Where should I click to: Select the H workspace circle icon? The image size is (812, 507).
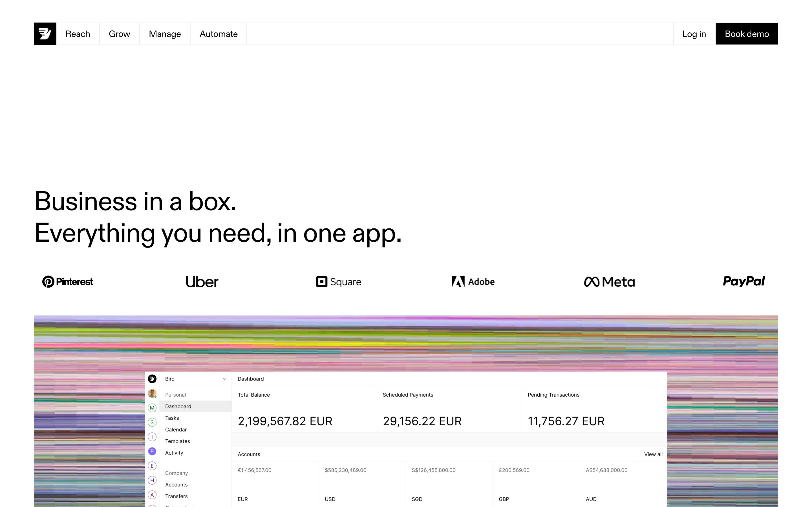[152, 480]
